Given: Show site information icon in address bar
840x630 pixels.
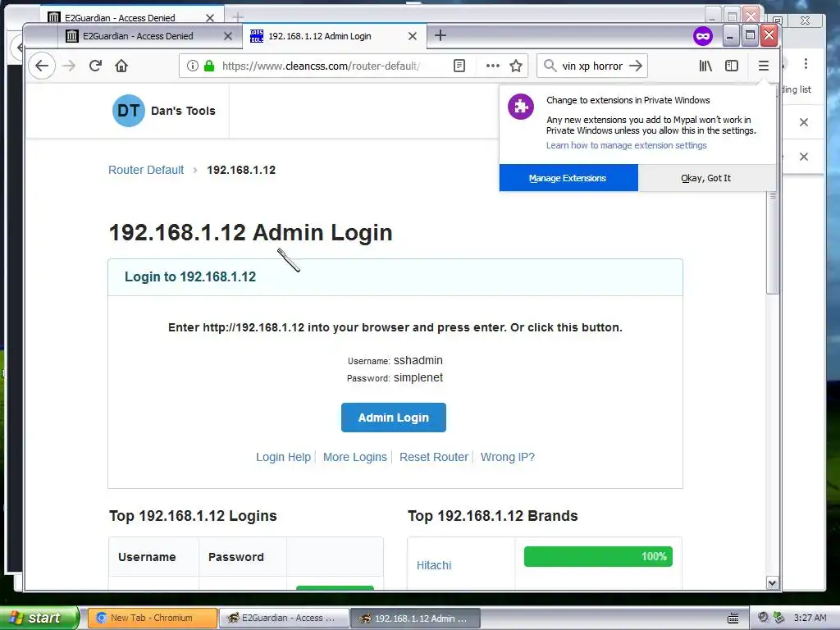Looking at the screenshot, I should tap(192, 66).
